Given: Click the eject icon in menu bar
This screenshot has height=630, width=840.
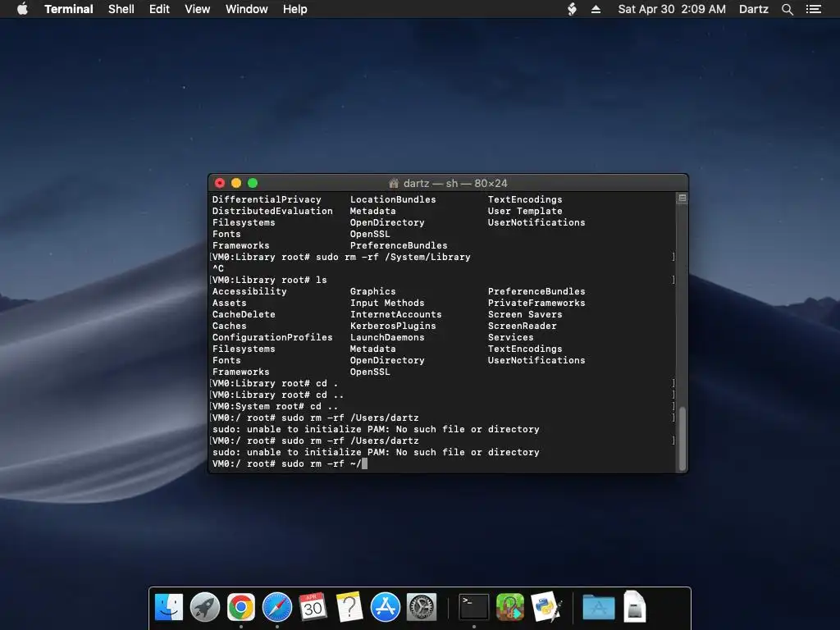Looking at the screenshot, I should (x=596, y=9).
